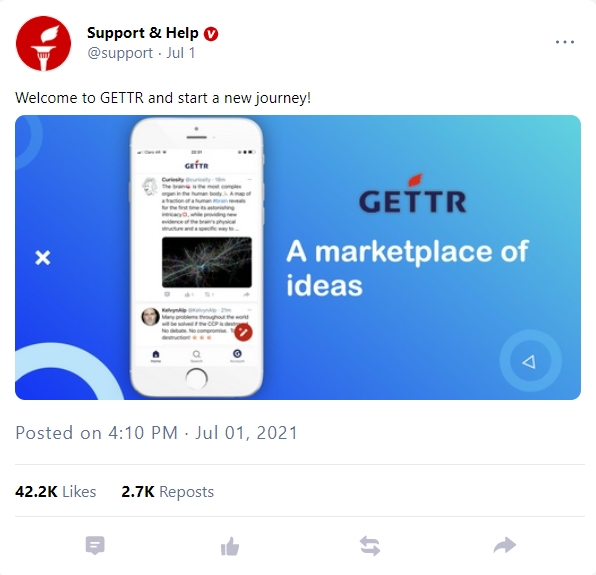Open the reply comment icon

95,545
